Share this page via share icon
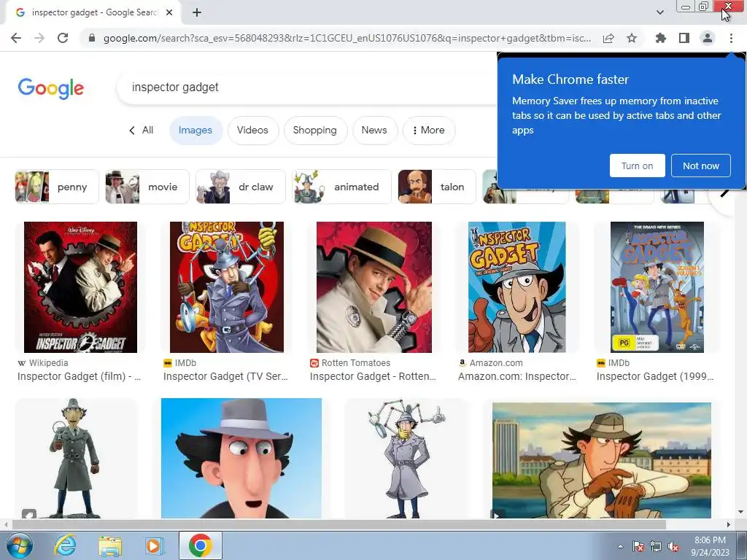 point(608,38)
